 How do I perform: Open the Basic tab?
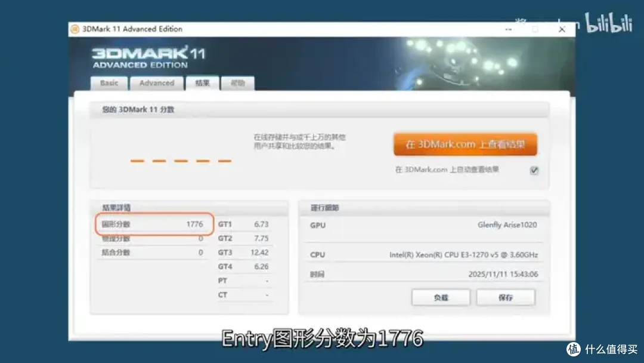(109, 83)
